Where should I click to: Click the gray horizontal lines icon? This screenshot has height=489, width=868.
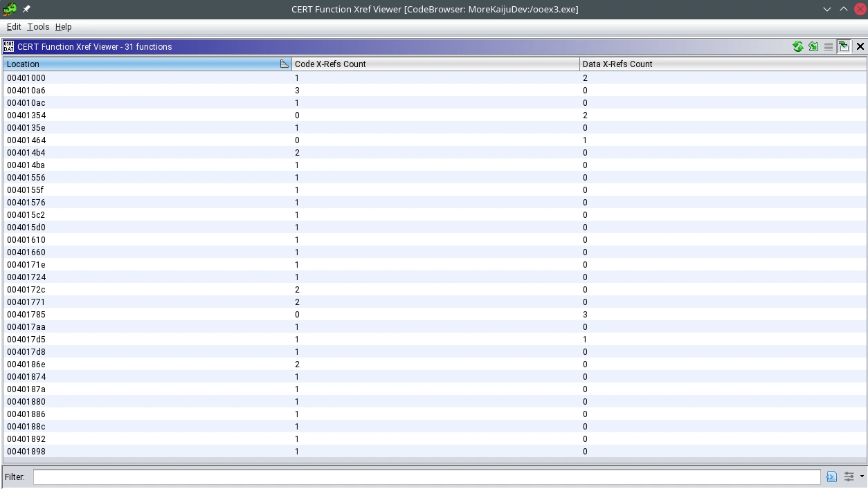829,46
